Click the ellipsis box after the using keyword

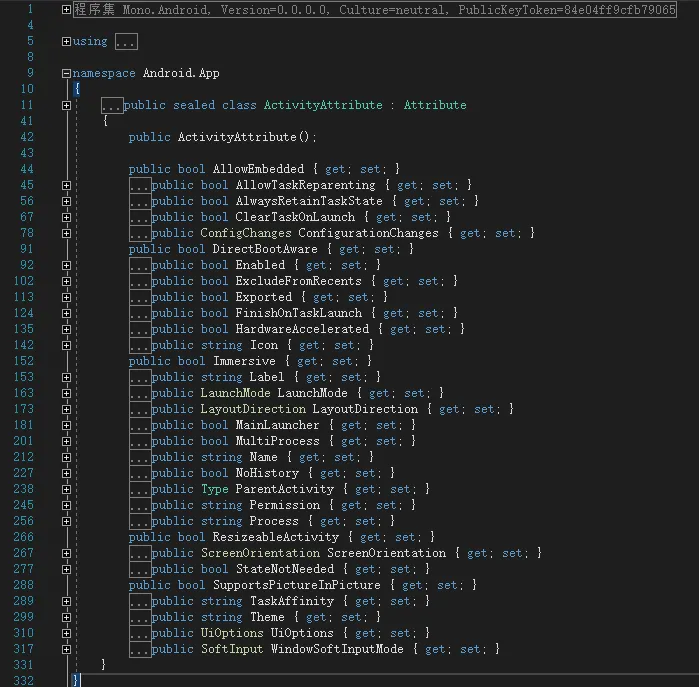coord(126,41)
